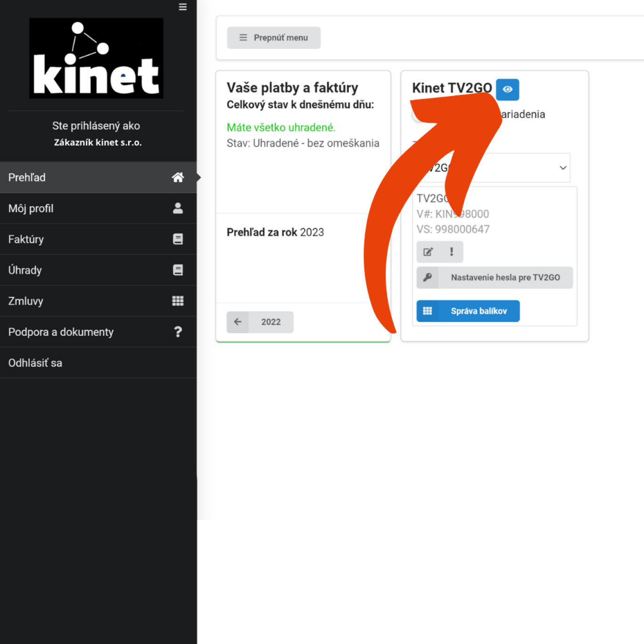Click the key icon for password setup
The image size is (644, 644).
pos(428,278)
